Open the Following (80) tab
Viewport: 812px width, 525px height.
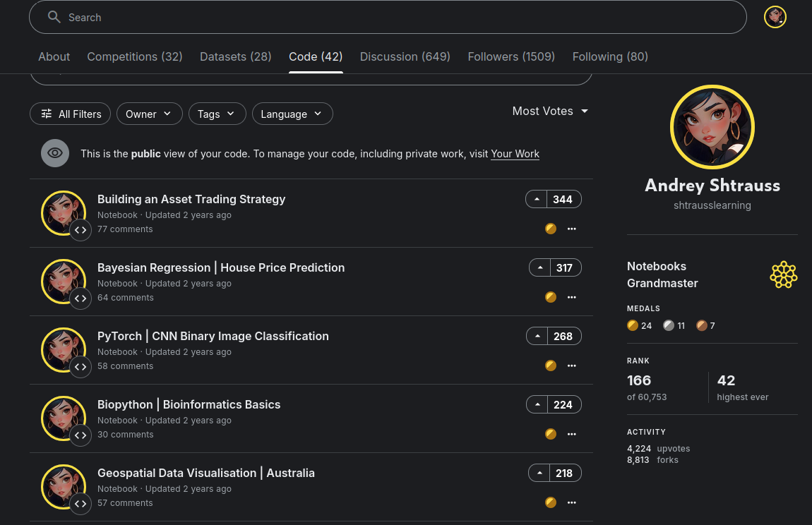pos(610,56)
